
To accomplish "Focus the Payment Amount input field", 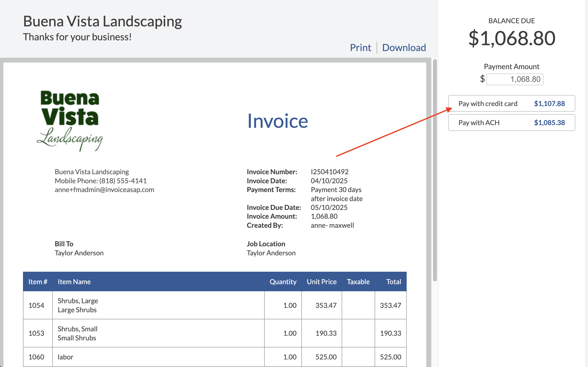I will pos(515,79).
